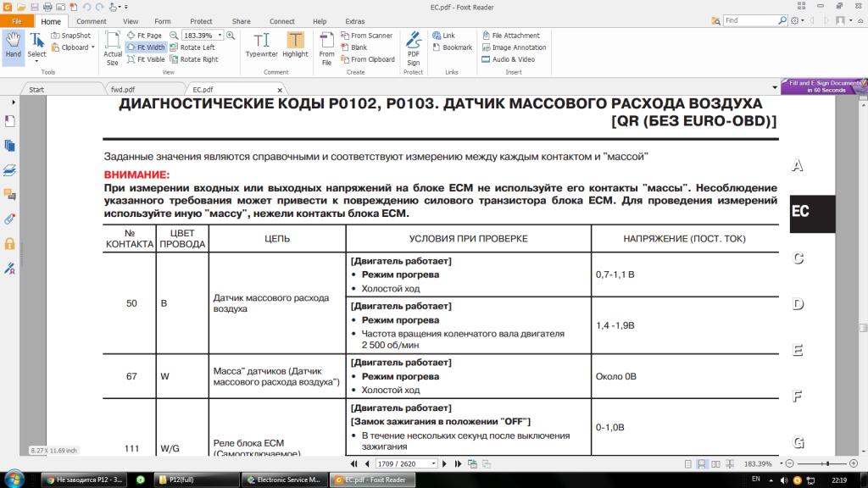This screenshot has height=488, width=868.
Task: Create a PDF From Scanner
Action: 366,36
